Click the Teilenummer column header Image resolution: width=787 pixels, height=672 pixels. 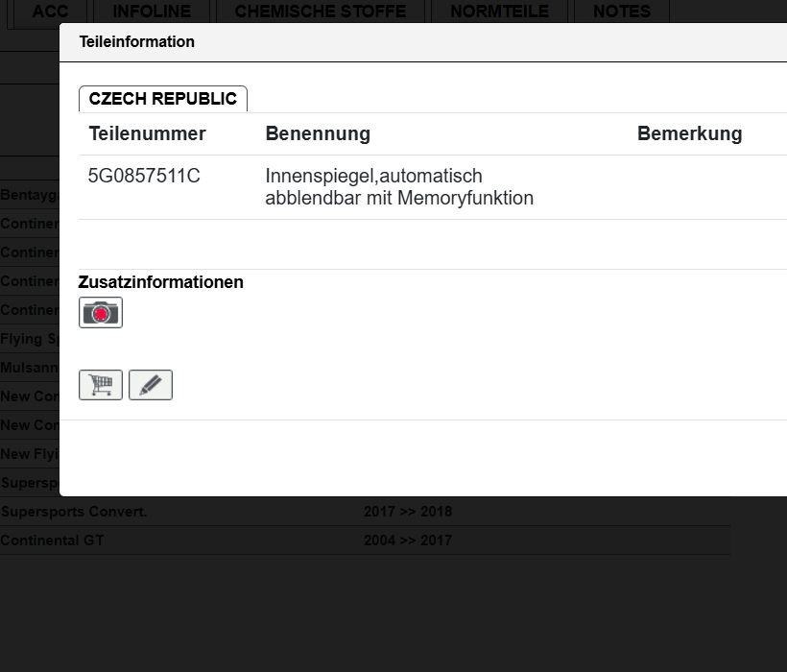tap(148, 134)
